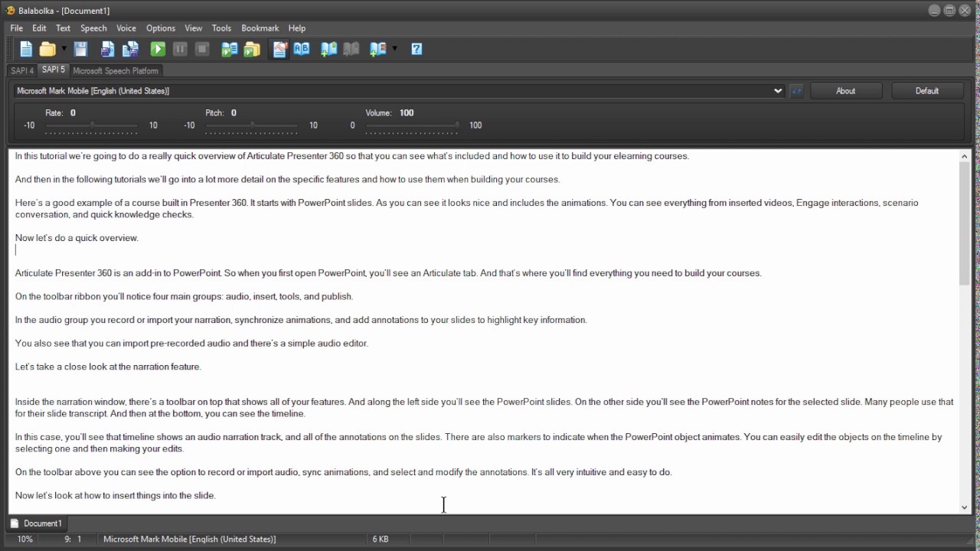The height and width of the screenshot is (551, 980).
Task: Insert bookmark book icon
Action: pyautogui.click(x=328, y=49)
